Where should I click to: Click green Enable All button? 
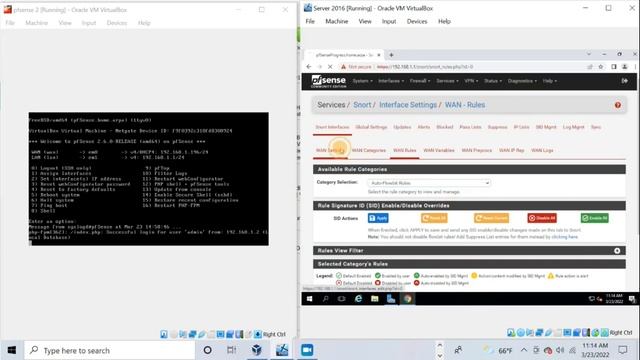[x=595, y=218]
